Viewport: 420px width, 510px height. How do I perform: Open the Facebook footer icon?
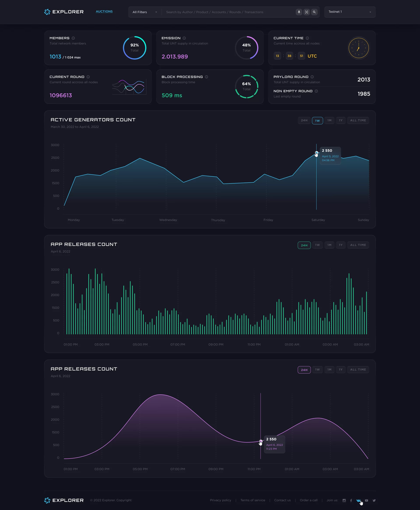tap(351, 500)
